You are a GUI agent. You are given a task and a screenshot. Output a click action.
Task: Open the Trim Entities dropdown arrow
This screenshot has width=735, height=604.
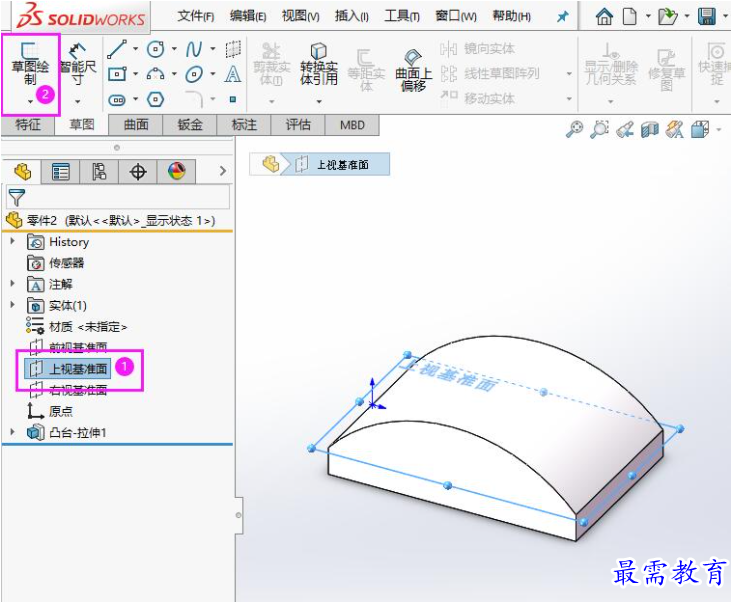271,101
